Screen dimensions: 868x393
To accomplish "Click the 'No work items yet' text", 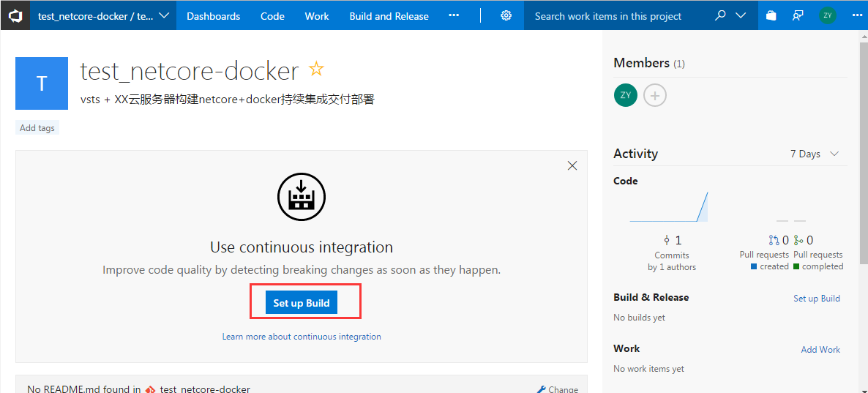I will 648,369.
